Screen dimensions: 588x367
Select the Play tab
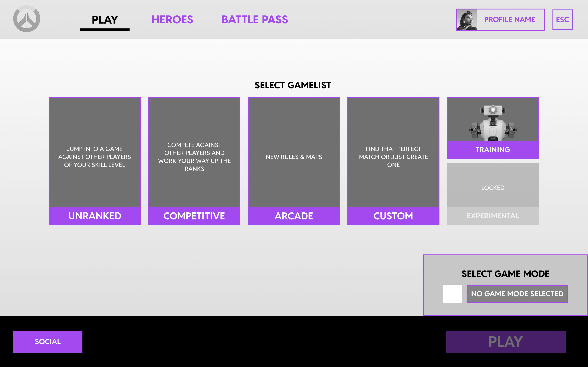(x=105, y=20)
